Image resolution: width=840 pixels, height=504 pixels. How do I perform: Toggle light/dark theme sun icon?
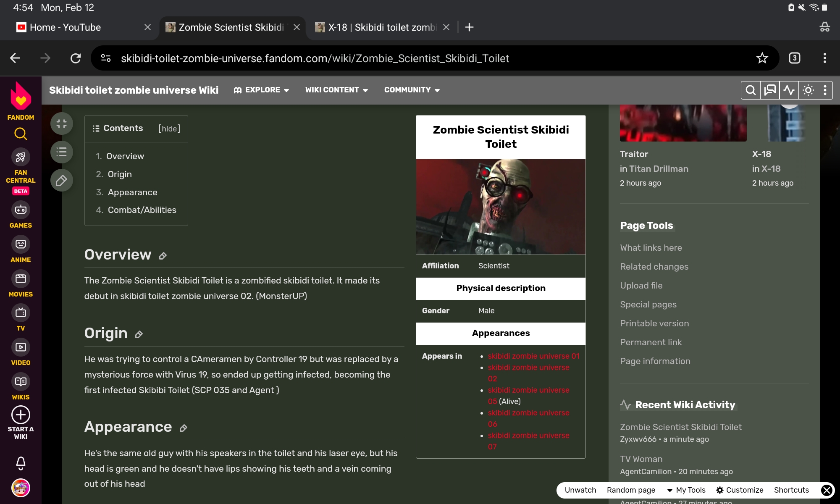click(808, 90)
